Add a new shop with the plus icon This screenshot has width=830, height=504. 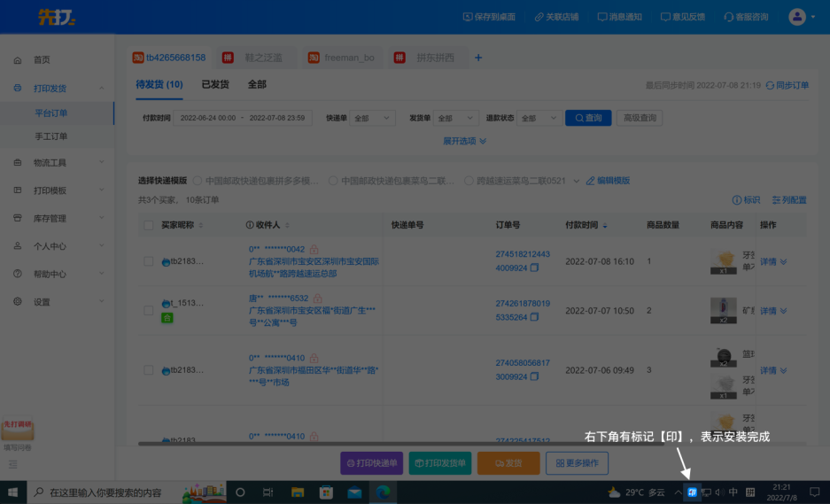(478, 58)
